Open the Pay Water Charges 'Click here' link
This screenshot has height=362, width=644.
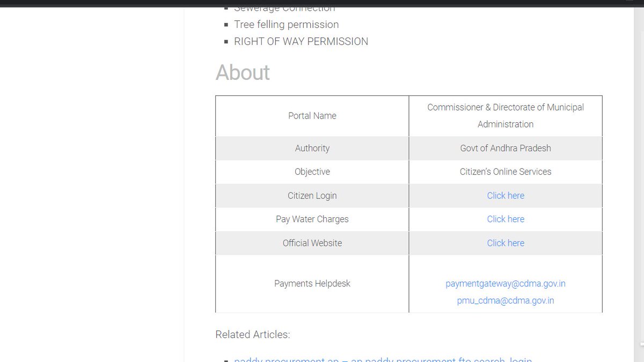[x=506, y=219]
